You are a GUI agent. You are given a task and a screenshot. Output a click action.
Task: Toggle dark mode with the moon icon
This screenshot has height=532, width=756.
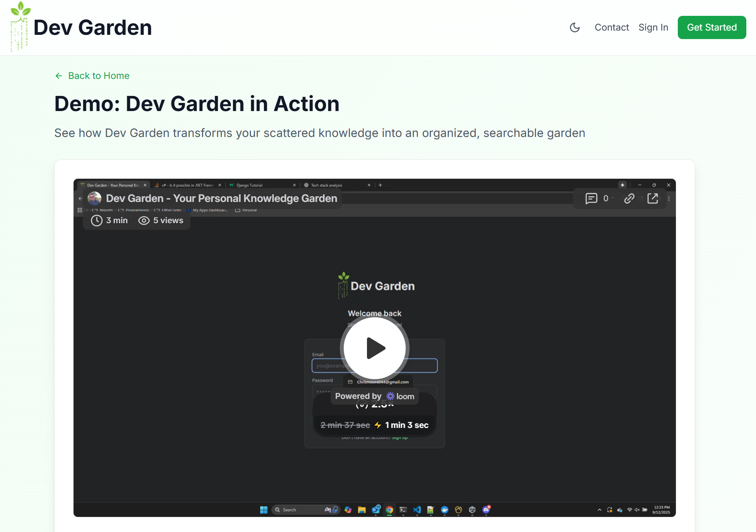(x=575, y=27)
